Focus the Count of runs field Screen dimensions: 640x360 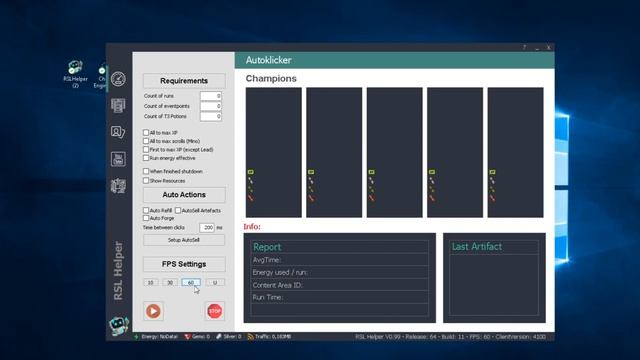coord(211,96)
